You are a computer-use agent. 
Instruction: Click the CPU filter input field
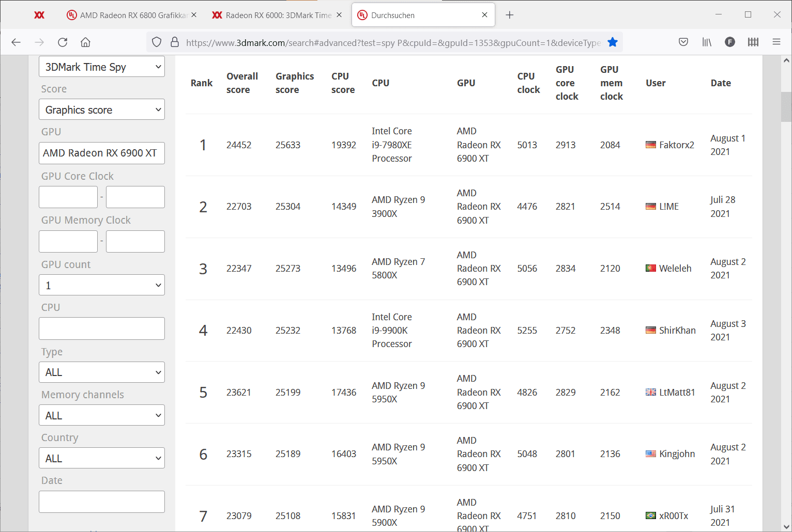102,328
